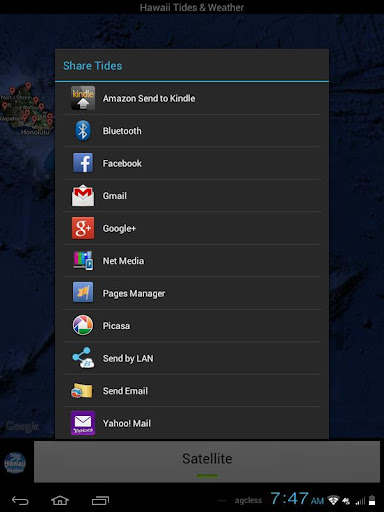Tap the 7:47 clock in status bar
The width and height of the screenshot is (384, 512).
pos(289,499)
